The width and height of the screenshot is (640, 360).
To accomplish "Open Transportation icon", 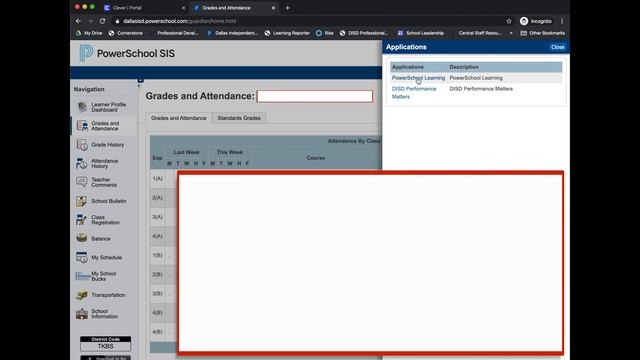I will (x=82, y=295).
